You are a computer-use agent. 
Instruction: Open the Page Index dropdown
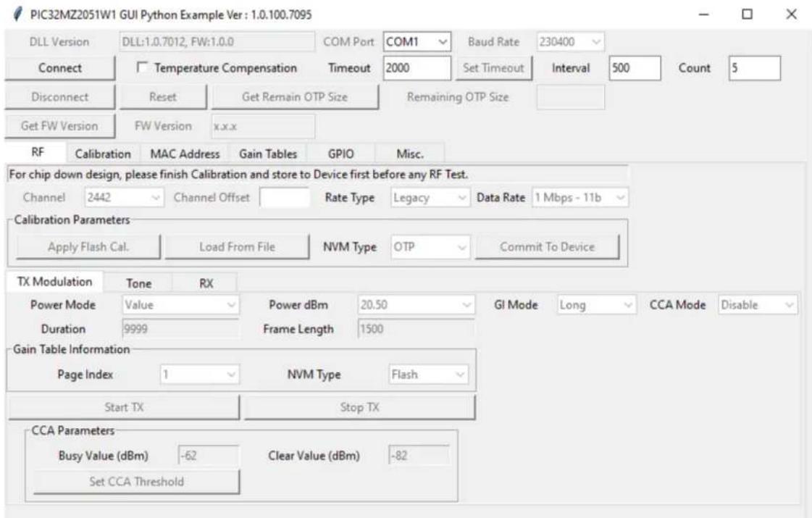199,375
